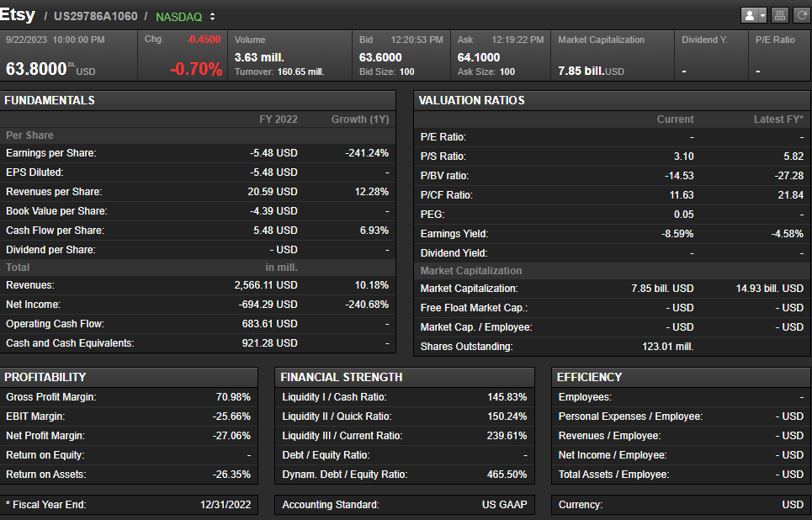This screenshot has height=520, width=812.
Task: Click the EPS growth value -241.24%
Action: (x=367, y=153)
